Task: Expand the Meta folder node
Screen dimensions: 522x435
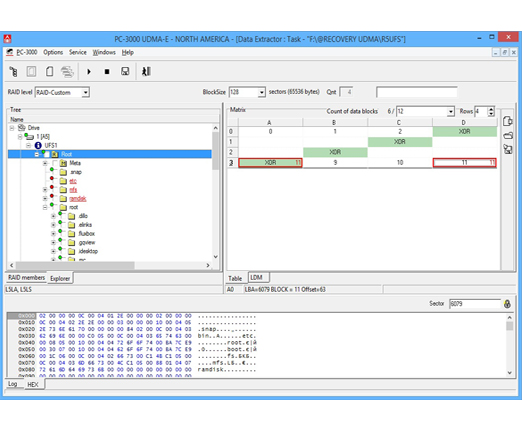Action: point(45,163)
